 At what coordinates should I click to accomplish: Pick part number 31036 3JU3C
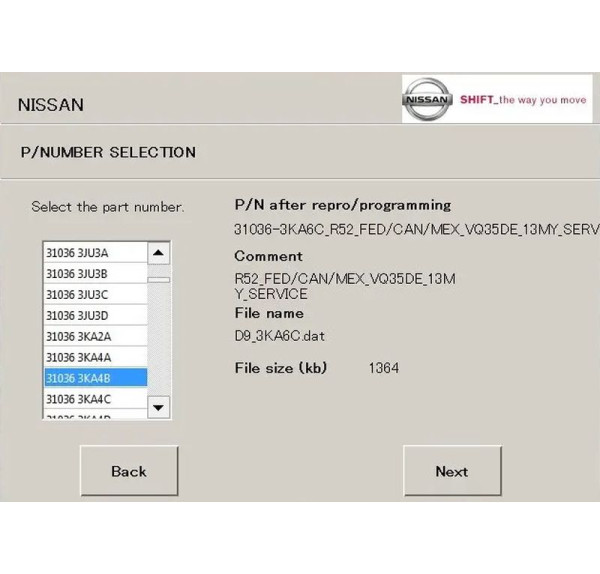[95, 294]
